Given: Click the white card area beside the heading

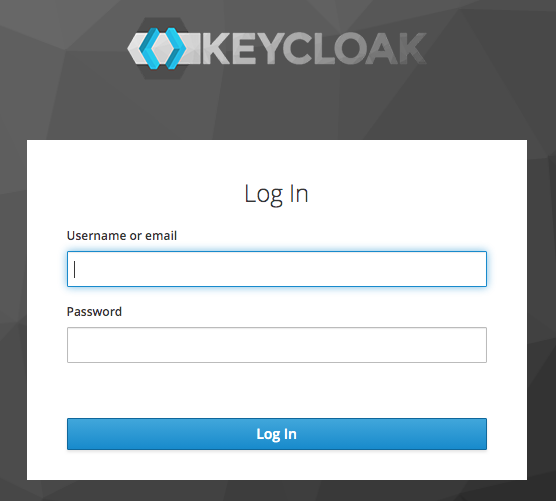Looking at the screenshot, I should click(x=408, y=194).
